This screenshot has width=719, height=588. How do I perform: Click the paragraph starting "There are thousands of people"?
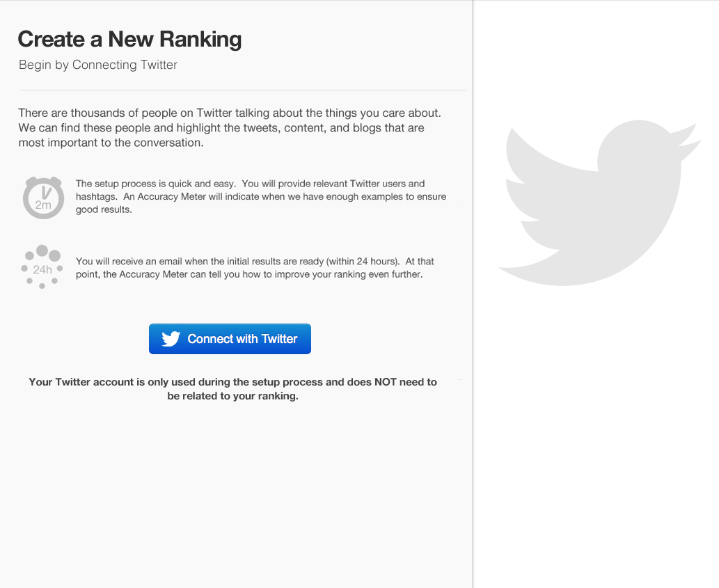230,128
